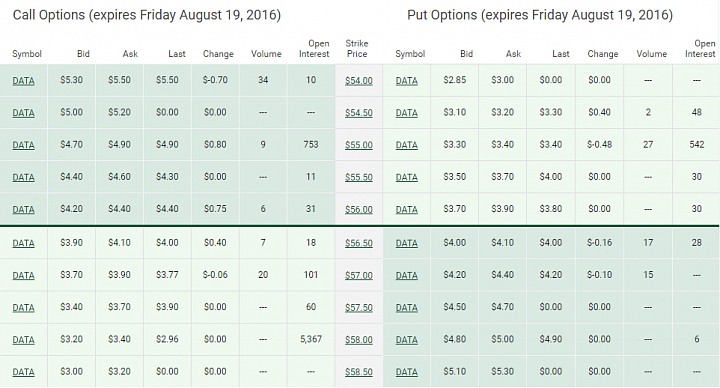720x388 pixels.
Task: Open the $58.00 strike price link
Action: pos(359,340)
